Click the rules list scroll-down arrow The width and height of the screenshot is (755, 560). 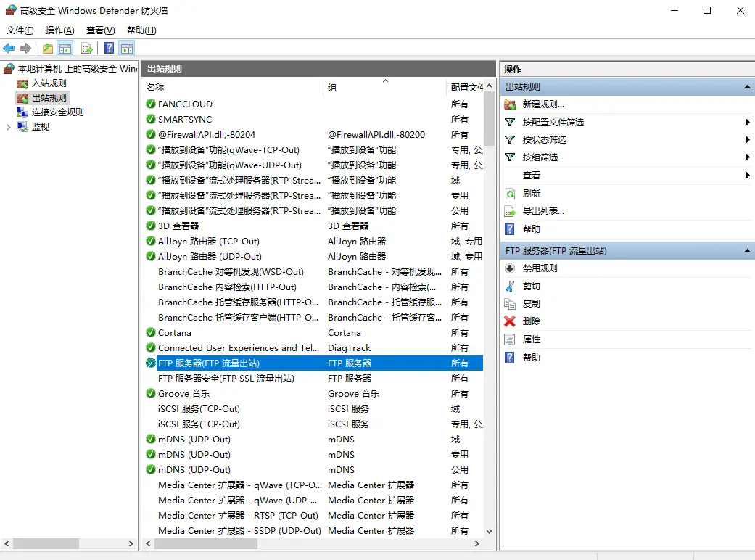click(x=490, y=532)
